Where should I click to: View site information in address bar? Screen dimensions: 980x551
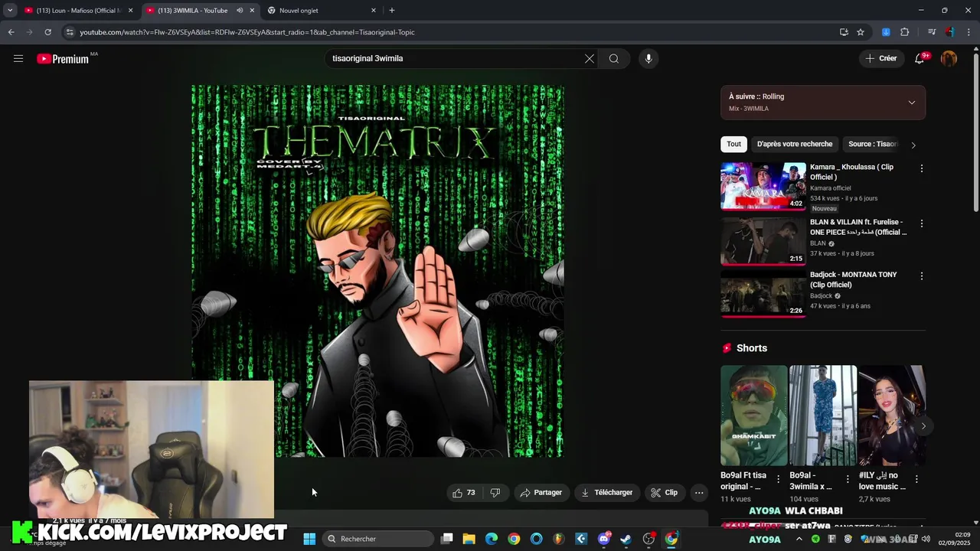pos(70,32)
